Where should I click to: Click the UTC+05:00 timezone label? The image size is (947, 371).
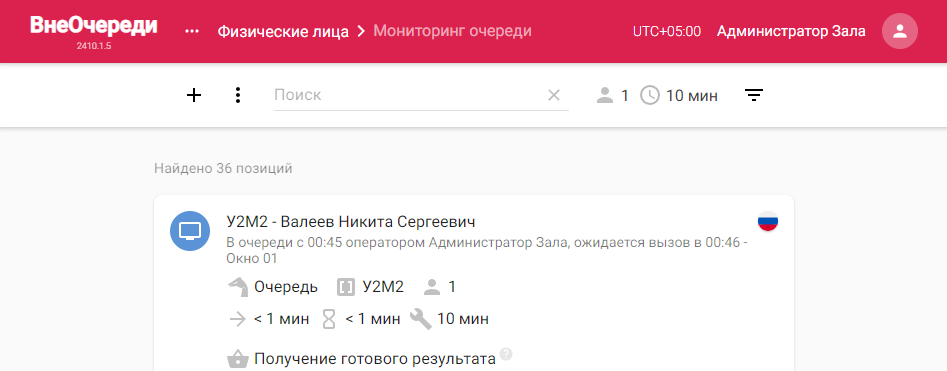(667, 31)
